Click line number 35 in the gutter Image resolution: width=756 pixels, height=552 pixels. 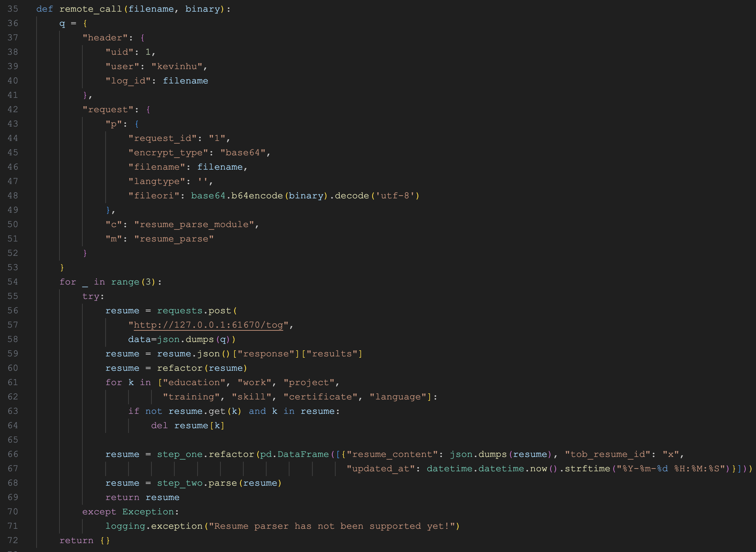13,9
